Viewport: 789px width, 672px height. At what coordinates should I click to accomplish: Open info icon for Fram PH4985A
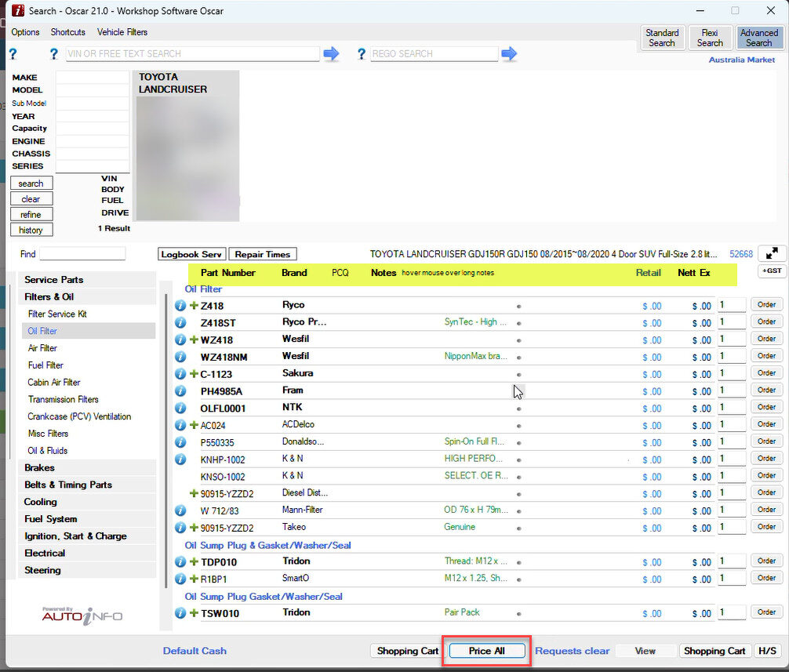(180, 390)
